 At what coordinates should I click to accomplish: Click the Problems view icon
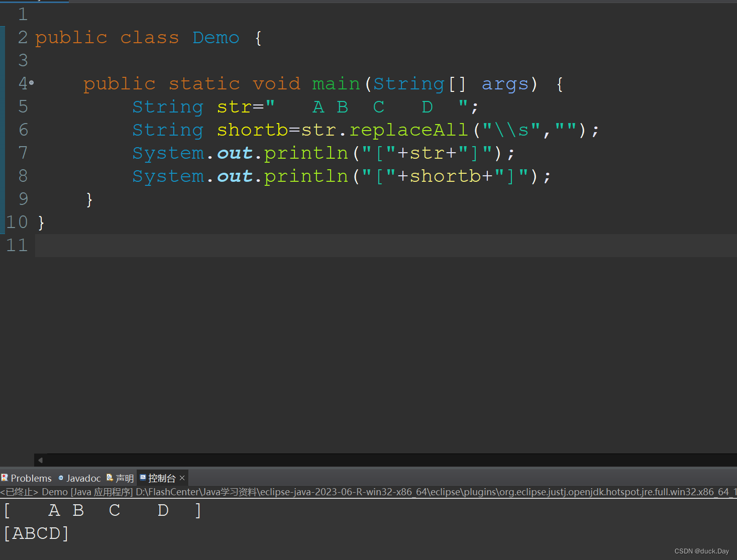[x=5, y=478]
